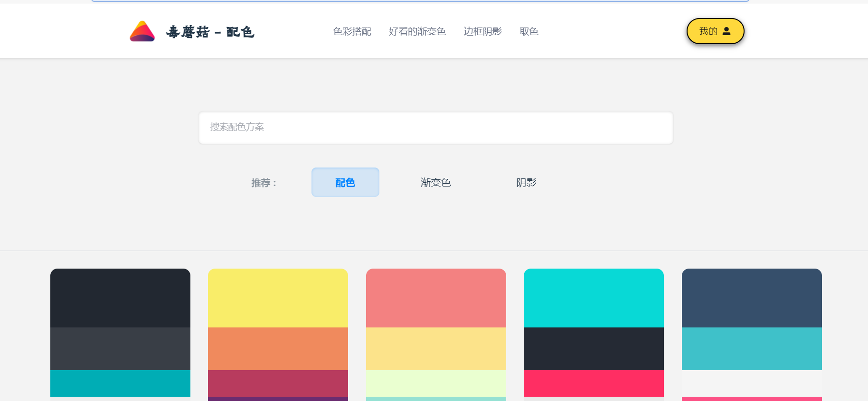The width and height of the screenshot is (868, 401).
Task: Click the site title 毒蘑菇 - 配色
Action: (x=210, y=32)
